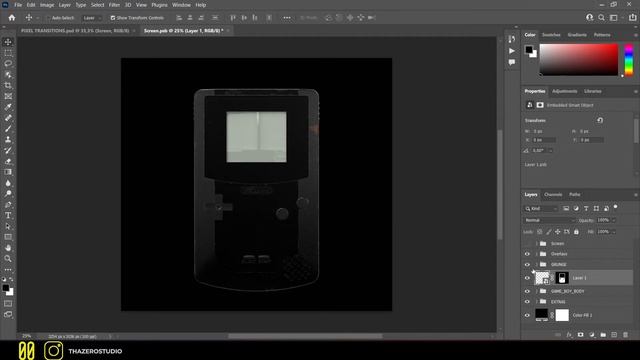This screenshot has width=640, height=360.
Task: Select the Gradient tool
Action: (8, 172)
